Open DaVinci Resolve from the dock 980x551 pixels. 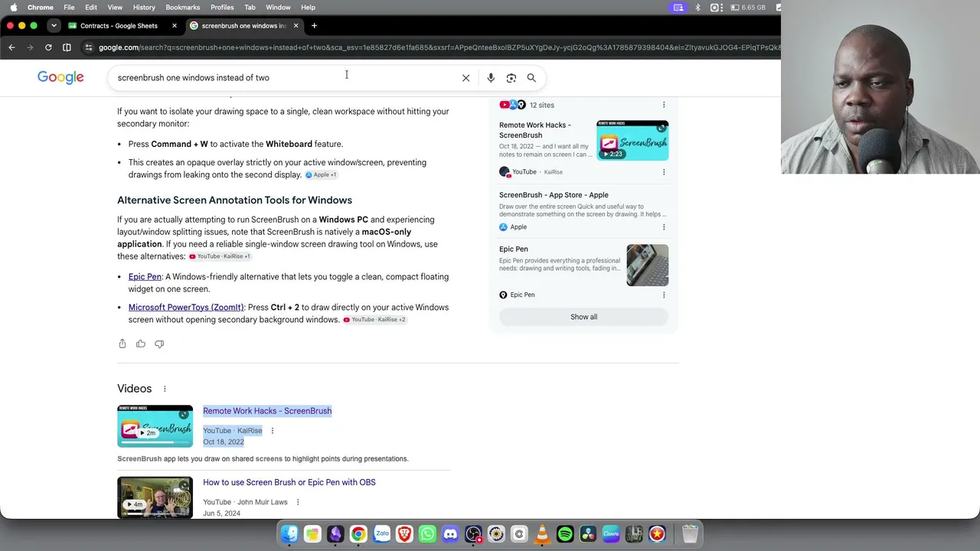(588, 534)
